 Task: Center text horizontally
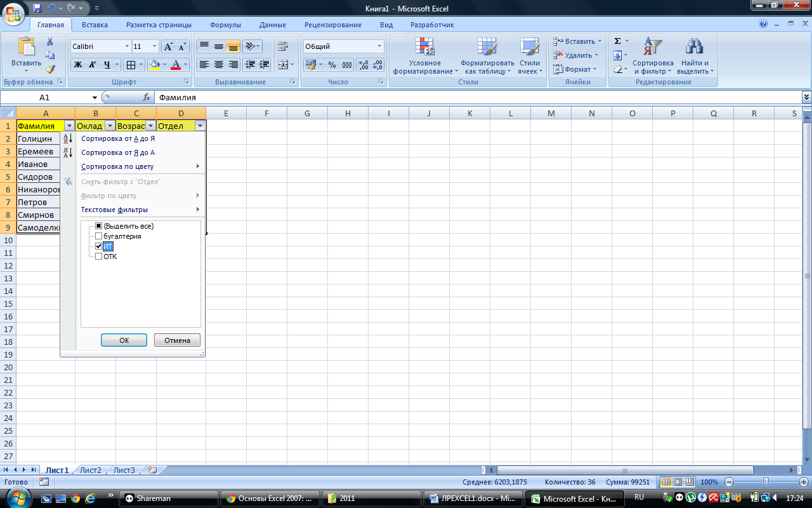219,65
